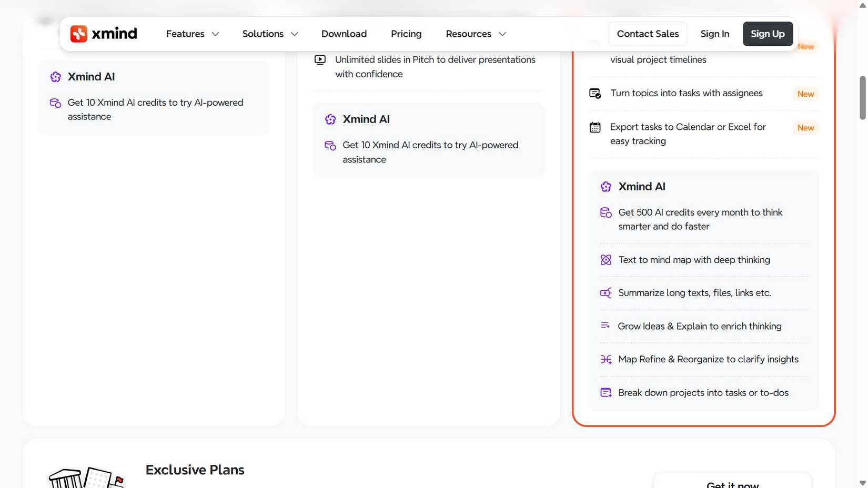Click the Contact Sales button
This screenshot has width=868, height=488.
pos(648,34)
